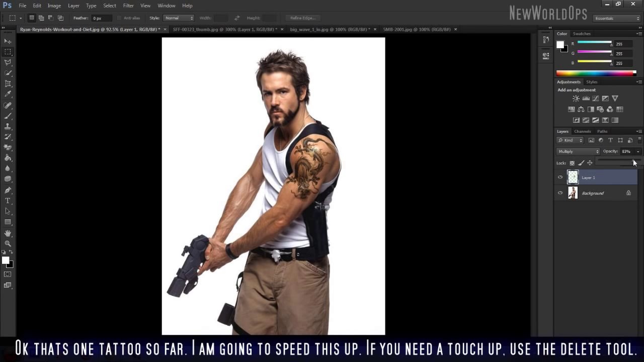644x362 pixels.
Task: Select the Crop tool
Action: (x=8, y=83)
